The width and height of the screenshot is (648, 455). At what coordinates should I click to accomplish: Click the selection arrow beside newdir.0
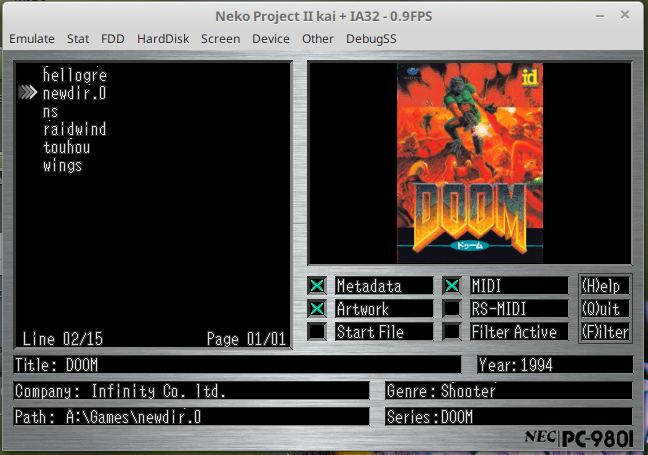click(x=28, y=93)
